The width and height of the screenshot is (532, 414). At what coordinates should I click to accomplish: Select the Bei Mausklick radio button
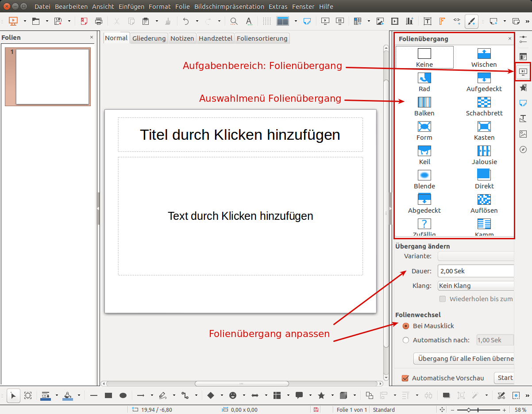click(x=406, y=326)
